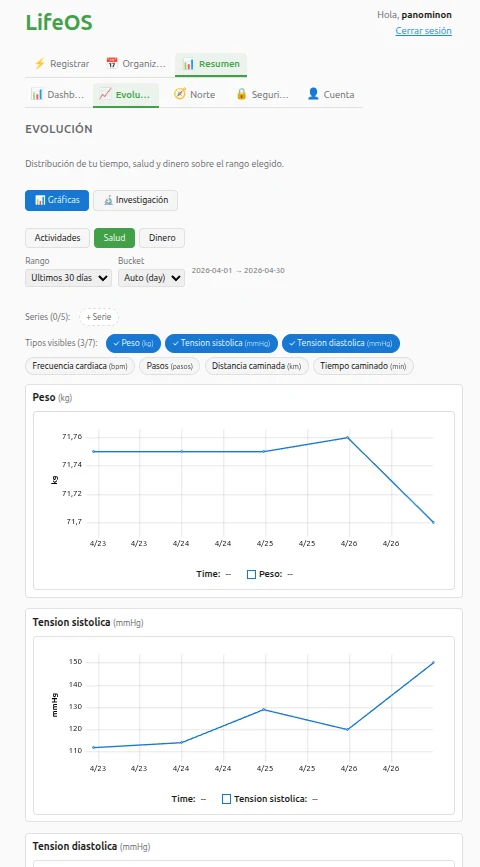Open the Actividades category
This screenshot has width=480, height=867.
pyautogui.click(x=58, y=238)
